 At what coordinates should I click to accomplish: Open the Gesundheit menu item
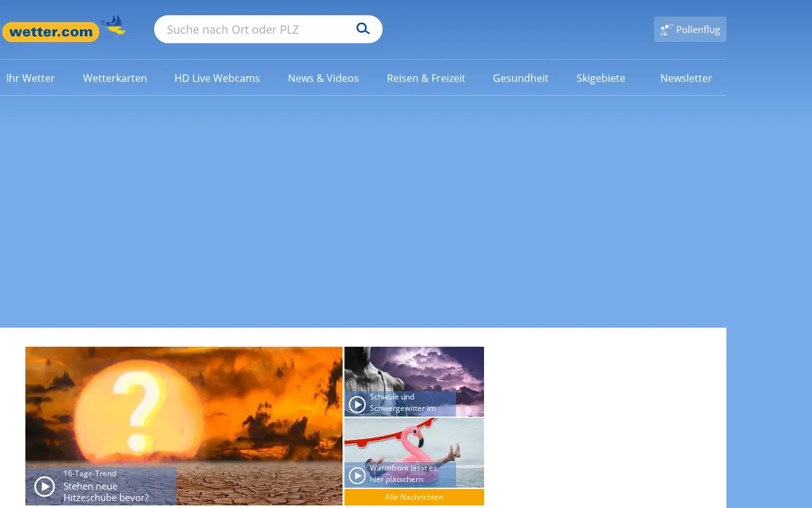point(521,78)
